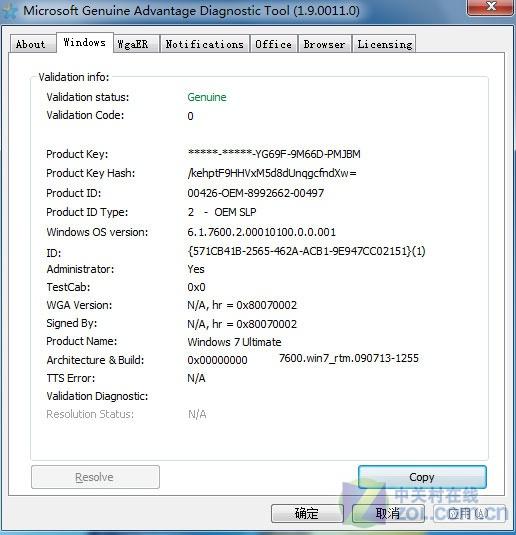Click the Resolution Status N/A value
The image size is (516, 535).
[197, 414]
